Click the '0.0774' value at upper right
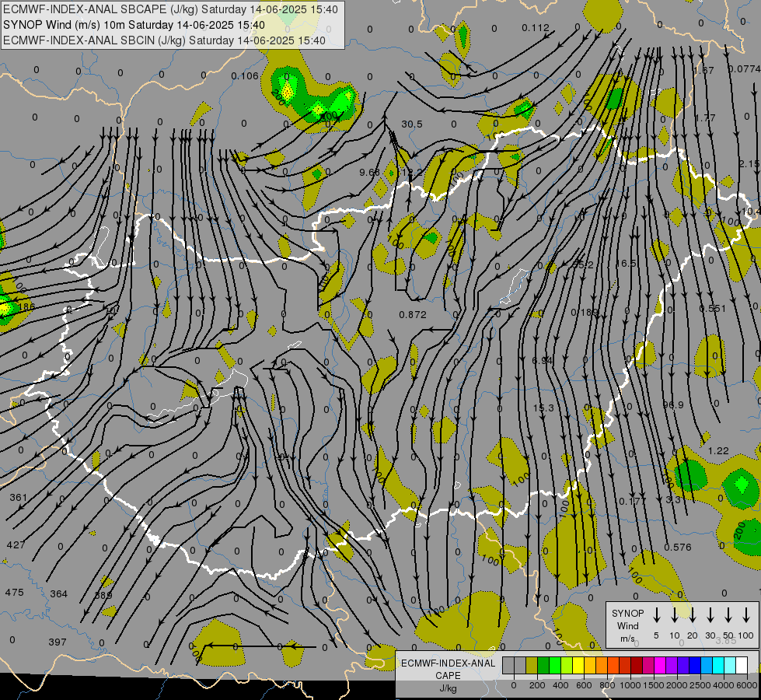This screenshot has height=700, width=761. click(x=744, y=69)
